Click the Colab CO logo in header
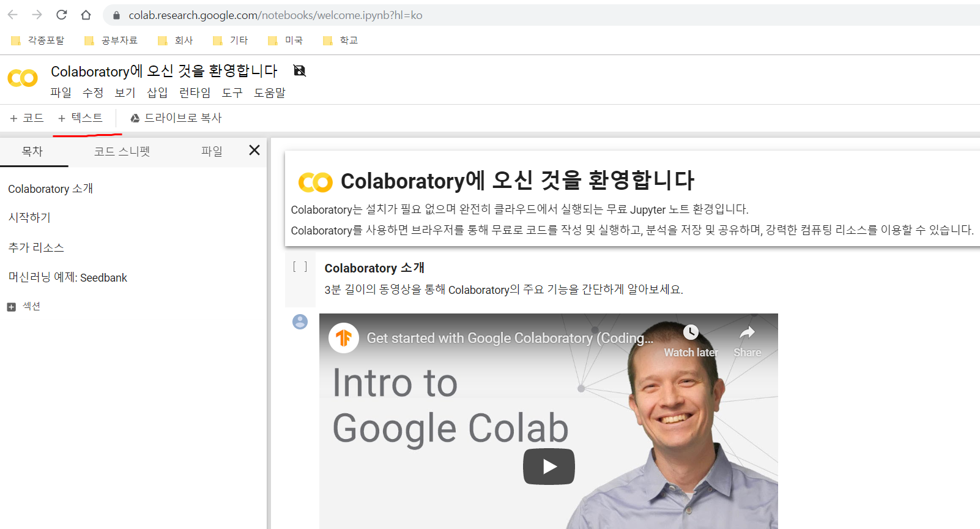Image resolution: width=980 pixels, height=529 pixels. tap(23, 78)
